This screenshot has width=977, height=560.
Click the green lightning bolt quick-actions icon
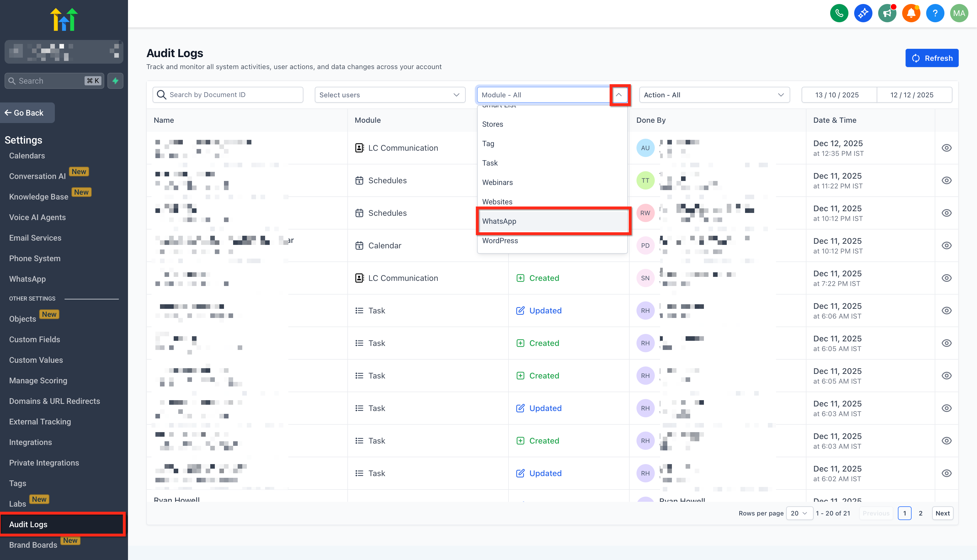[x=115, y=81]
